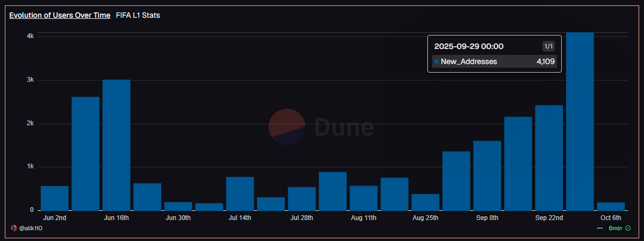Click the 0 y-axis label
Screen dimensions: 644x241
point(32,210)
